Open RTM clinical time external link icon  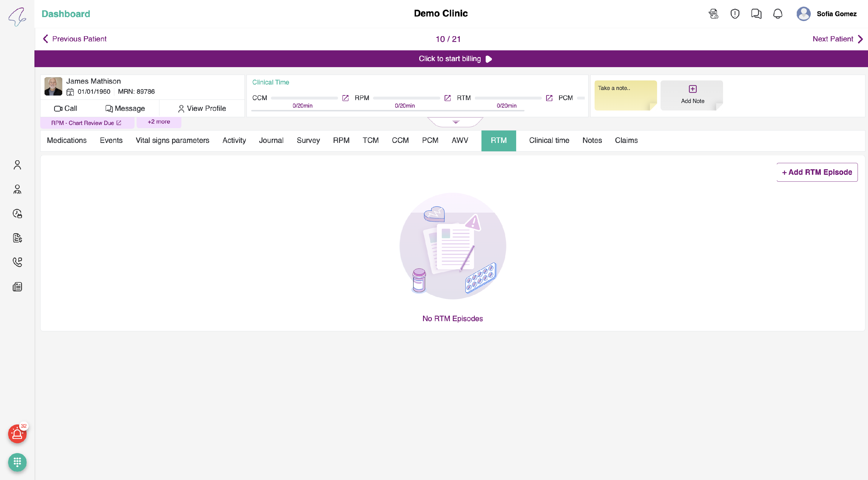click(x=549, y=98)
